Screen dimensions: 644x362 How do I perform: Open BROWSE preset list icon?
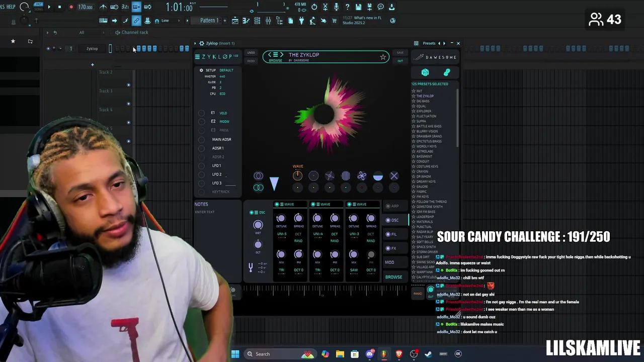tap(275, 55)
